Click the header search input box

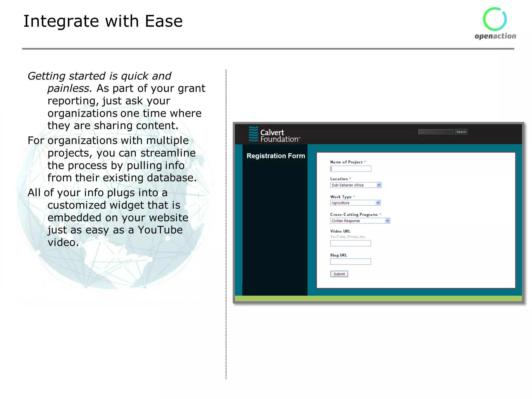coord(436,132)
